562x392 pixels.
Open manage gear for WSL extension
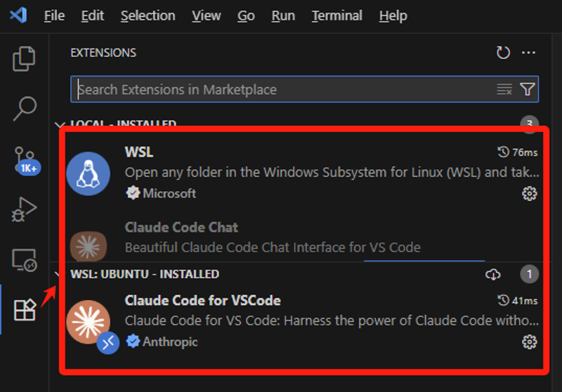530,194
